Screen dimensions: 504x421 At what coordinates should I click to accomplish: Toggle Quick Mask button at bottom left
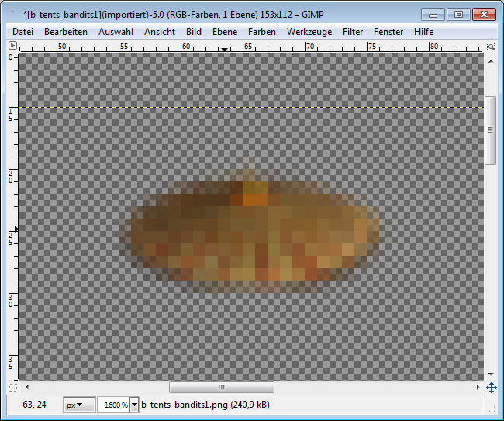pyautogui.click(x=13, y=387)
